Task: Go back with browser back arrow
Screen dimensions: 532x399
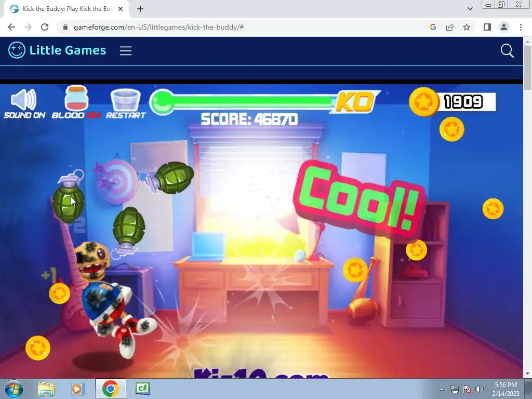Action: pos(11,27)
